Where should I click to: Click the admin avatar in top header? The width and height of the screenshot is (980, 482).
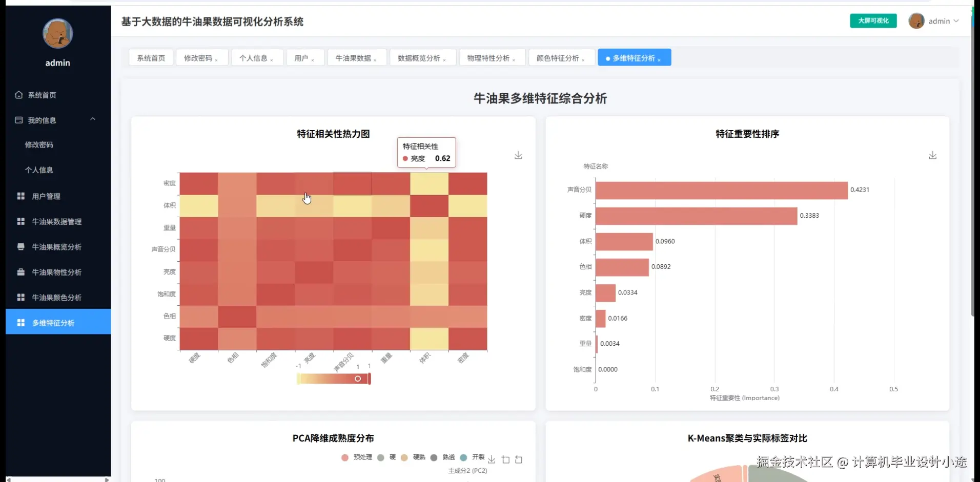pos(916,21)
